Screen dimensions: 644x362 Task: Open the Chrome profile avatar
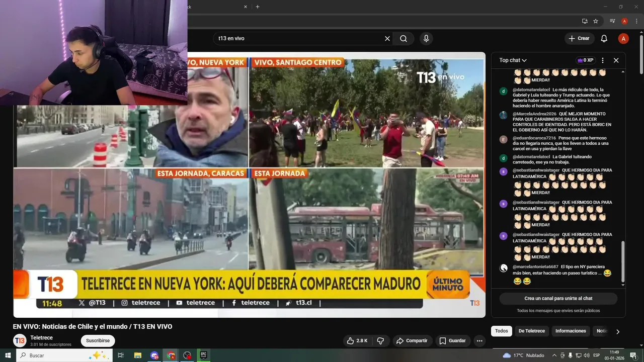click(x=624, y=21)
